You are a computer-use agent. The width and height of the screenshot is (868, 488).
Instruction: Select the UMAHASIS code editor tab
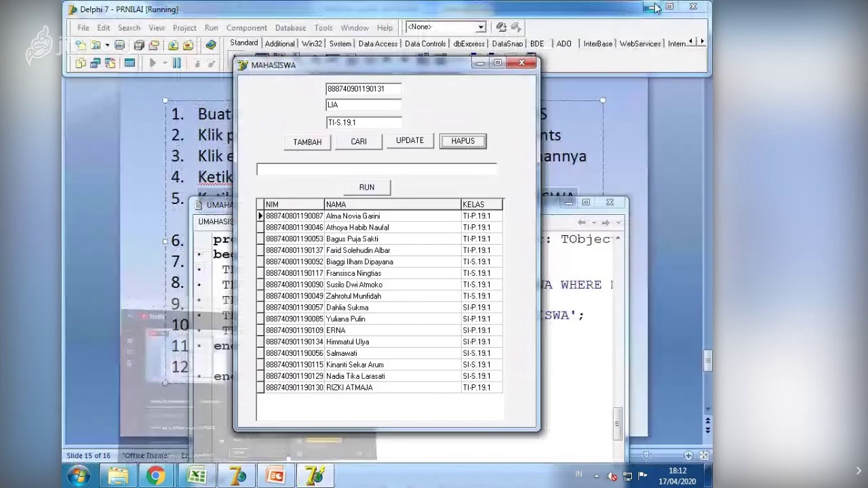(x=214, y=221)
